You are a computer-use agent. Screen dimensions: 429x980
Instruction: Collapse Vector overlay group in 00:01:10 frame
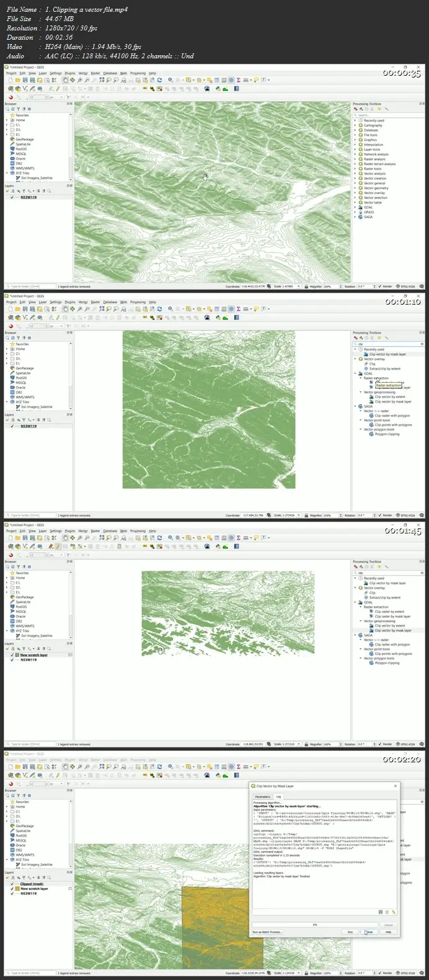tap(355, 359)
